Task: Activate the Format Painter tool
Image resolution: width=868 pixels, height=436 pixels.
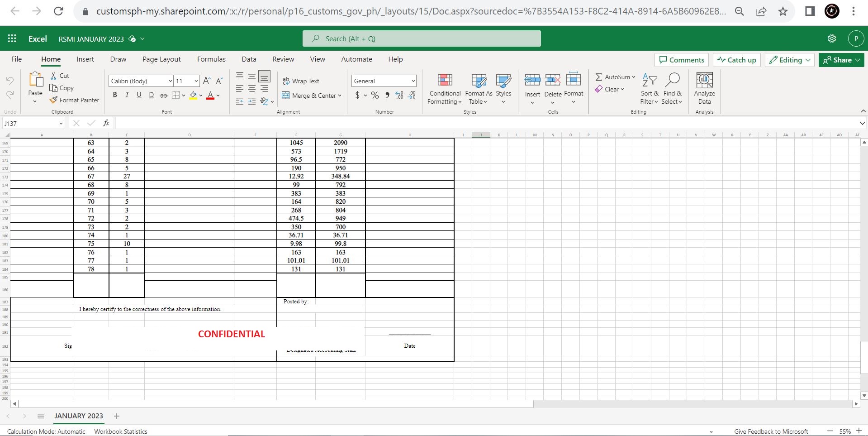Action: pos(53,100)
